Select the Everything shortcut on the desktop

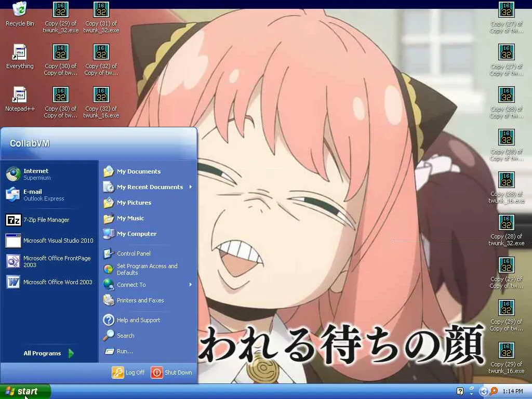(x=20, y=57)
